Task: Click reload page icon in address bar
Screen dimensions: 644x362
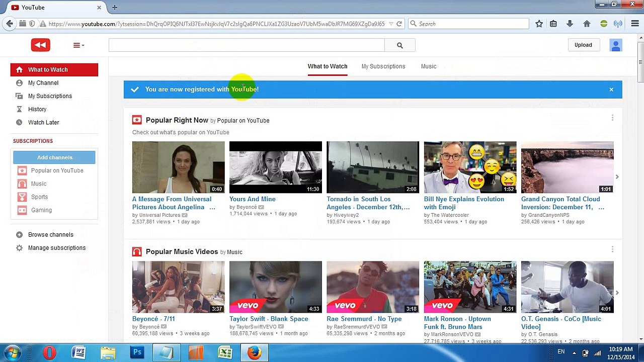Action: pos(399,24)
